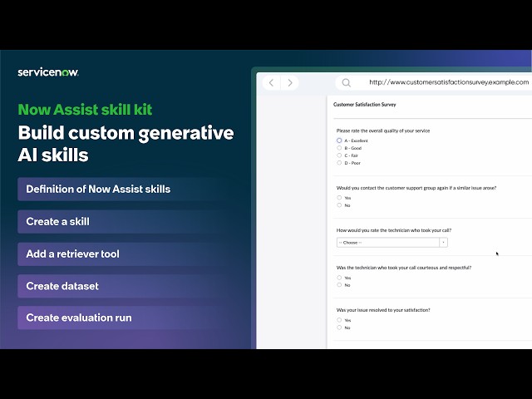The height and width of the screenshot is (399, 532).
Task: Select the 'B - Good' radio option
Action: coord(339,148)
